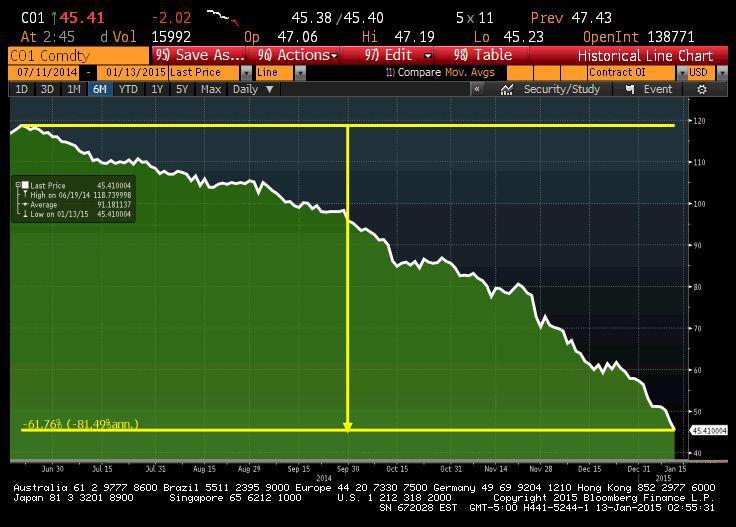
Task: Select the 1Y time range tab
Action: [x=157, y=89]
